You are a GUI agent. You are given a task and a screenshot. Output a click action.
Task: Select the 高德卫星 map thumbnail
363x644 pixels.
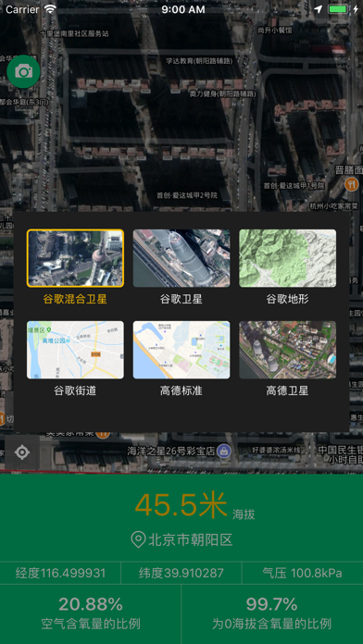287,350
